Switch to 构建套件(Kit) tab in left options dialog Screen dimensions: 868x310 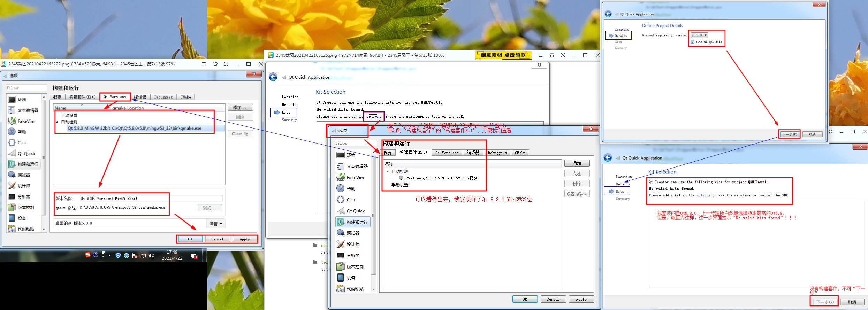coord(82,97)
